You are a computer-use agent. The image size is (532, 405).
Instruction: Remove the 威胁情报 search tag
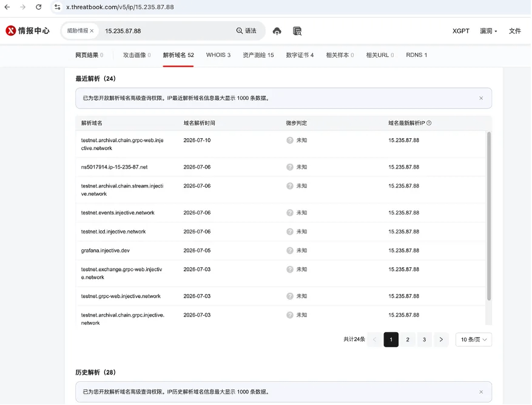(x=92, y=31)
